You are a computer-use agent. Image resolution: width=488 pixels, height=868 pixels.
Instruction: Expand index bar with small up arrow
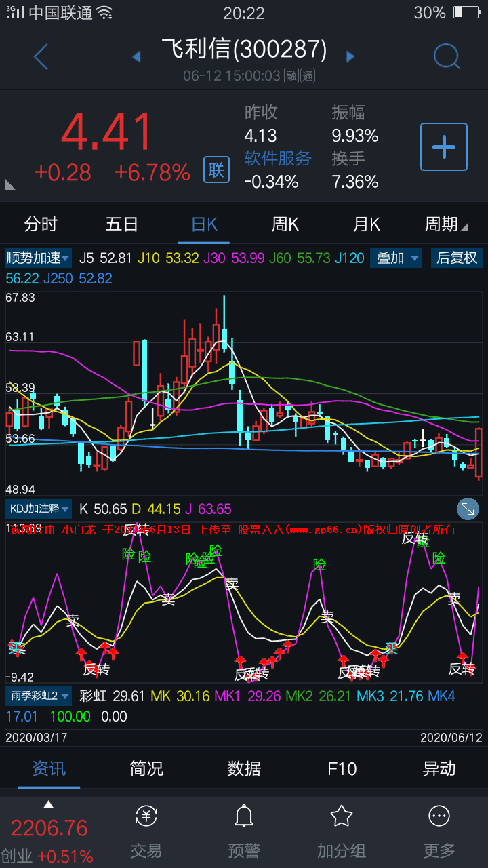pyautogui.click(x=48, y=806)
